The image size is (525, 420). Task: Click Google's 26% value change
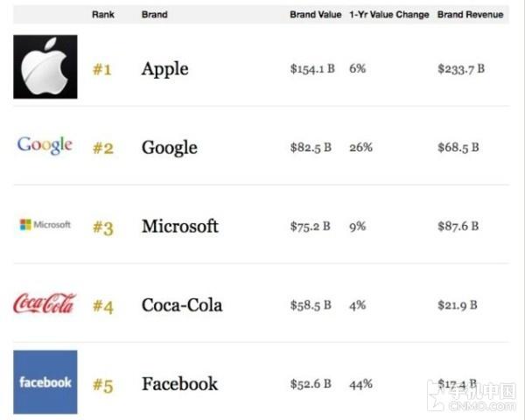[x=360, y=147]
